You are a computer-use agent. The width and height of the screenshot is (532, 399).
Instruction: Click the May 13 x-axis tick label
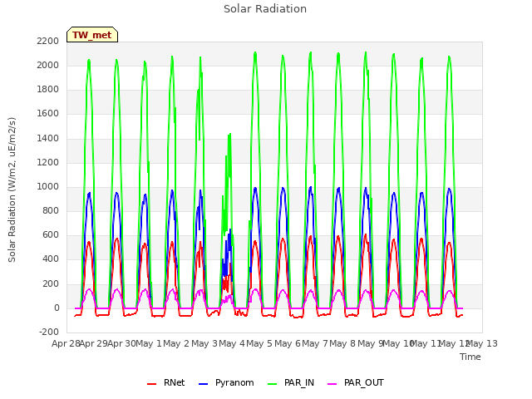click(x=482, y=343)
